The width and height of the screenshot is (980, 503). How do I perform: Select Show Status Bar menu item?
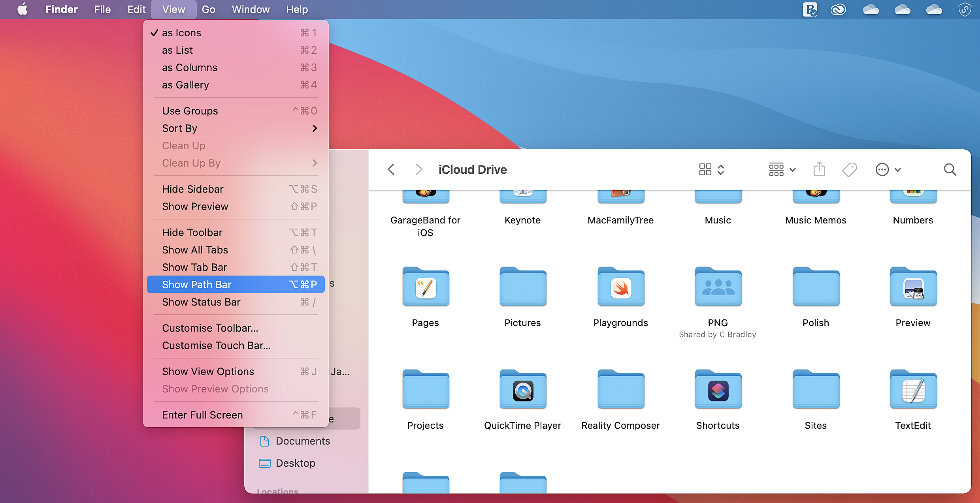[x=236, y=302]
